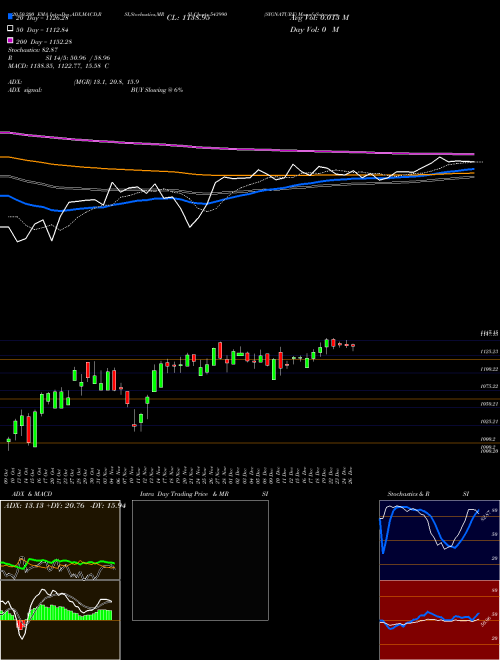
Task: Click the green MACD histogram panel
Action: click(x=60, y=620)
